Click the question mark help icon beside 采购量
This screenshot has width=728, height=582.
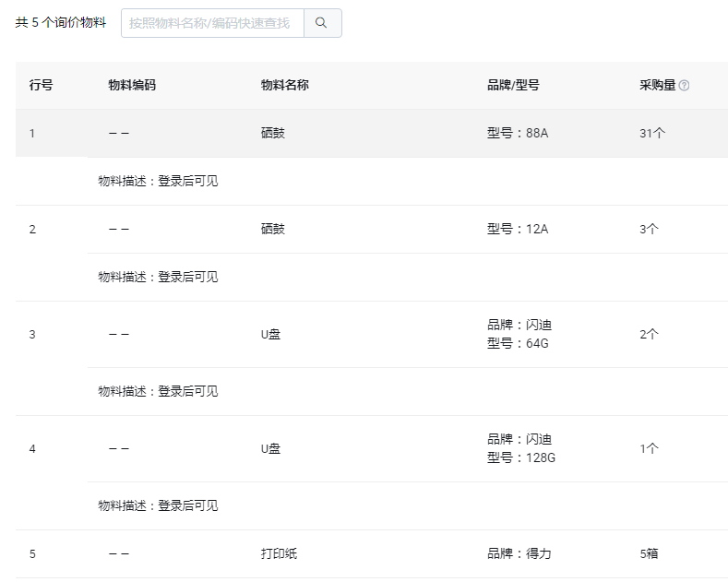(684, 86)
